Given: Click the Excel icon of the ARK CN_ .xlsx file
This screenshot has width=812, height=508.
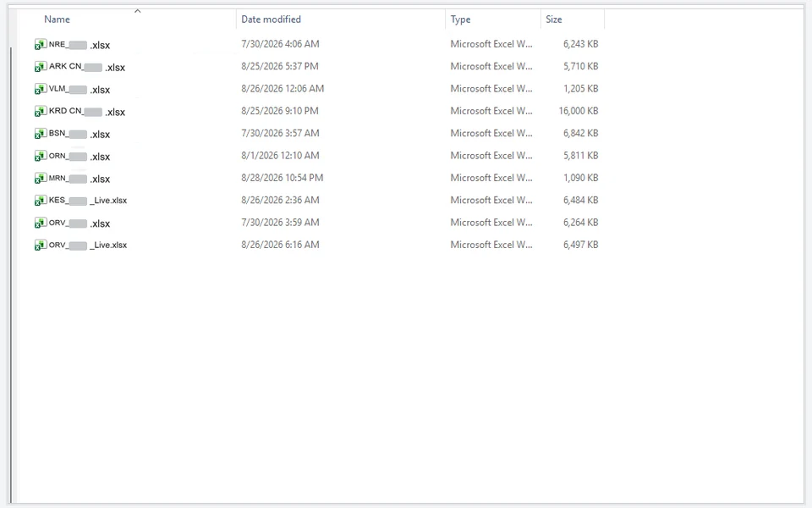Looking at the screenshot, I should pos(41,67).
